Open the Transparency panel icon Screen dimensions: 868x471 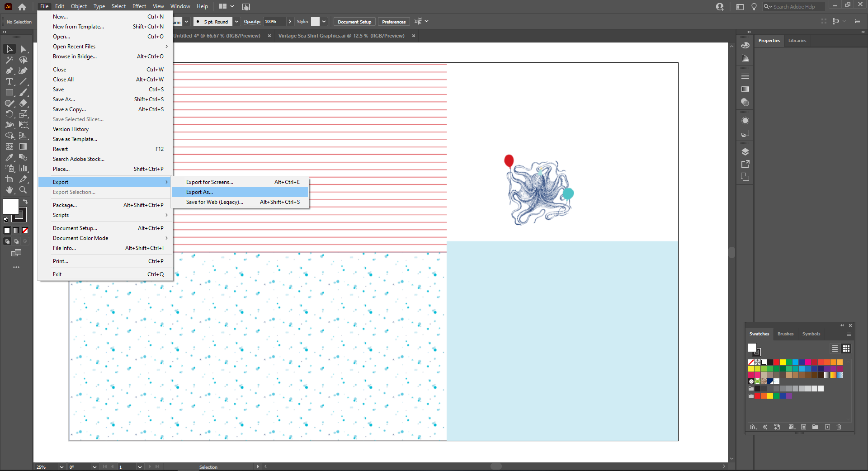[x=745, y=102]
